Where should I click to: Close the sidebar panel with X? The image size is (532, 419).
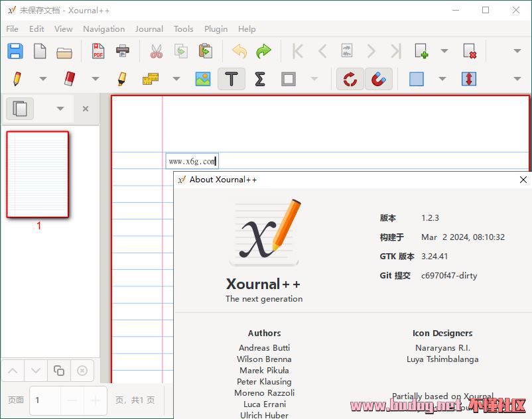point(86,109)
